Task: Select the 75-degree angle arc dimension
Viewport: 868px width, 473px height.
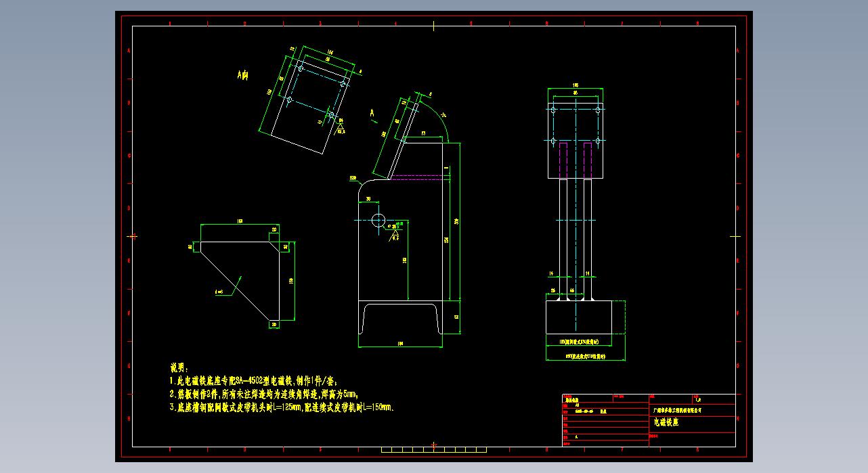Action: pos(439,115)
